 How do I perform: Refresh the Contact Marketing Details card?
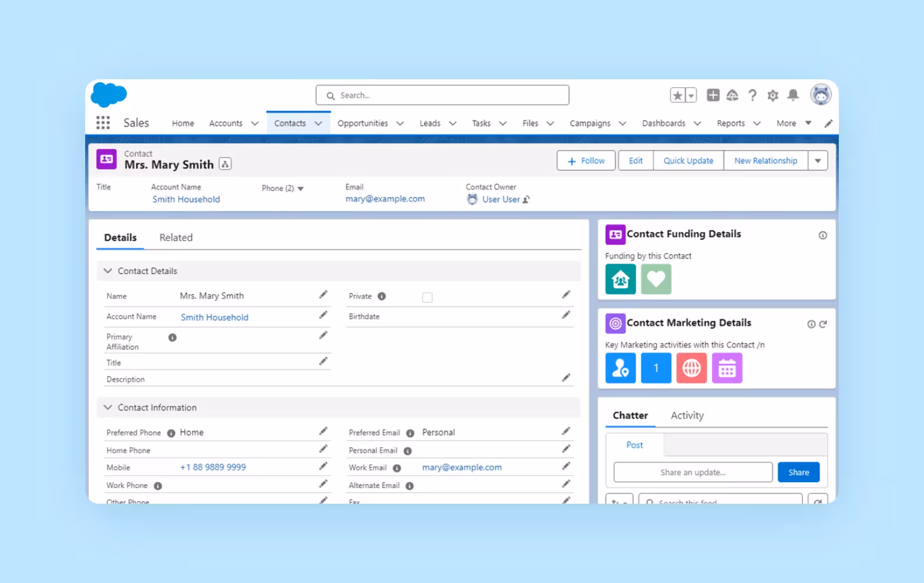pos(823,324)
